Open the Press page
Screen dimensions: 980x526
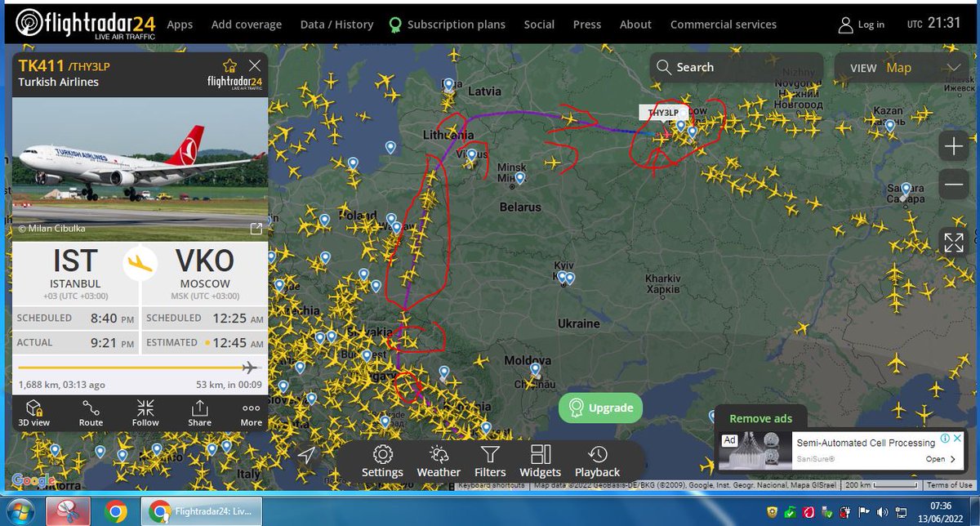pyautogui.click(x=587, y=25)
